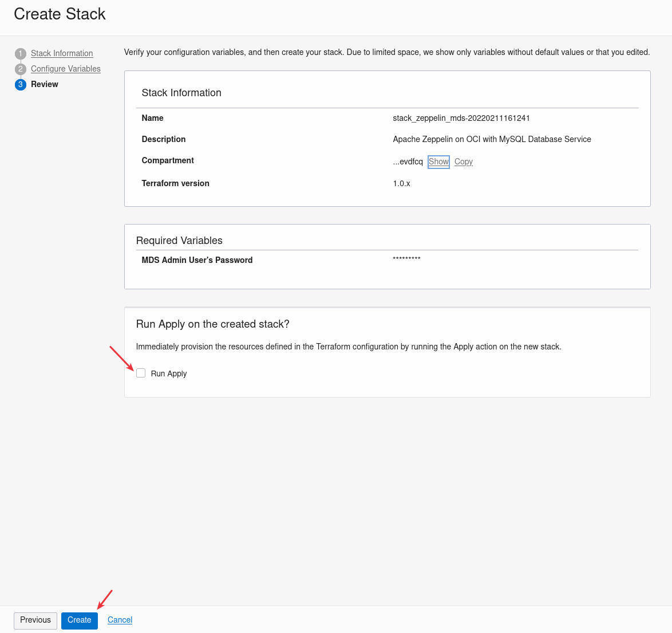672x633 pixels.
Task: Select the Review step label
Action: click(x=45, y=84)
